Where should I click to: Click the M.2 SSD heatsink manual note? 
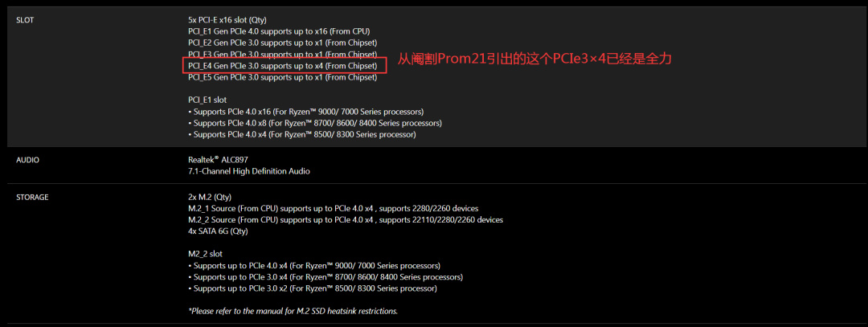click(293, 311)
